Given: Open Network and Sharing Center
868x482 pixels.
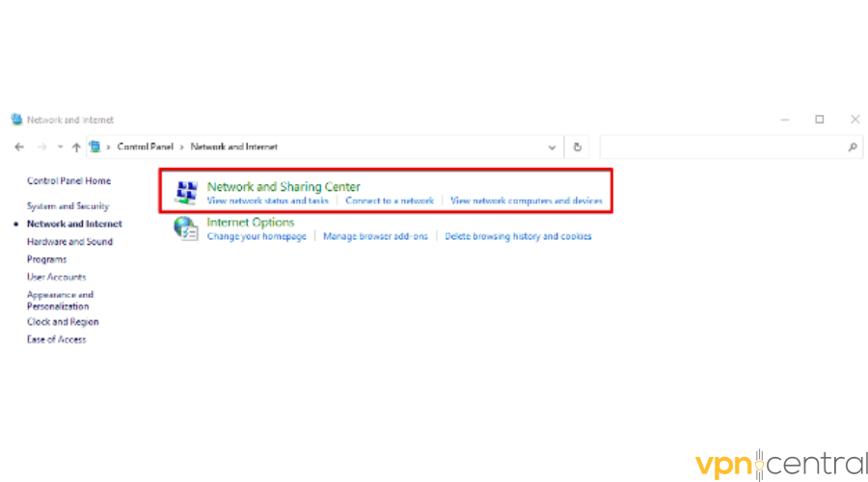Looking at the screenshot, I should coord(284,187).
